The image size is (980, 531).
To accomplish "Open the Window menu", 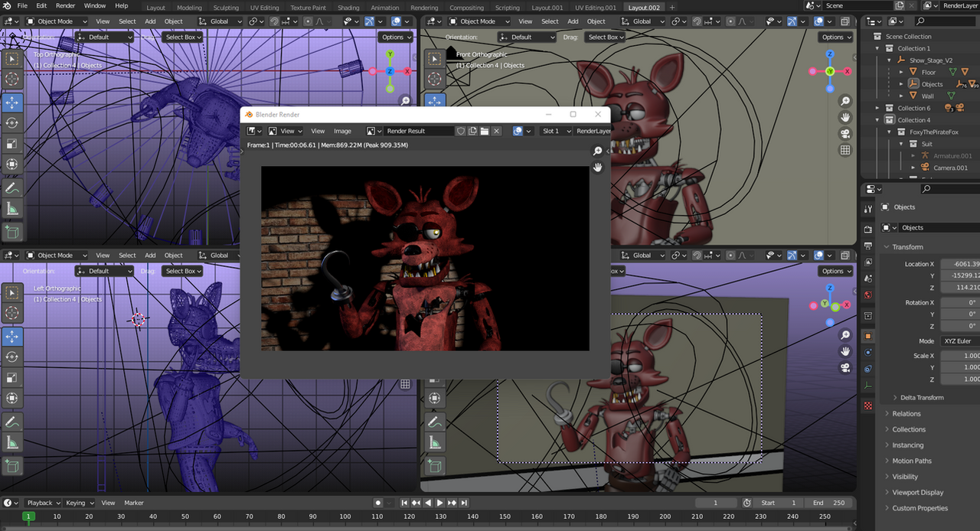I will [x=95, y=6].
